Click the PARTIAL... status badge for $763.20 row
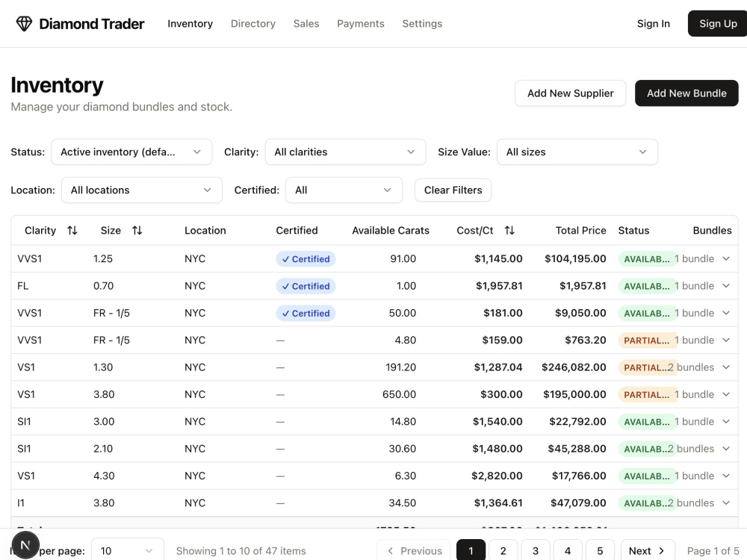Viewport: 747px width, 560px height. pos(646,340)
